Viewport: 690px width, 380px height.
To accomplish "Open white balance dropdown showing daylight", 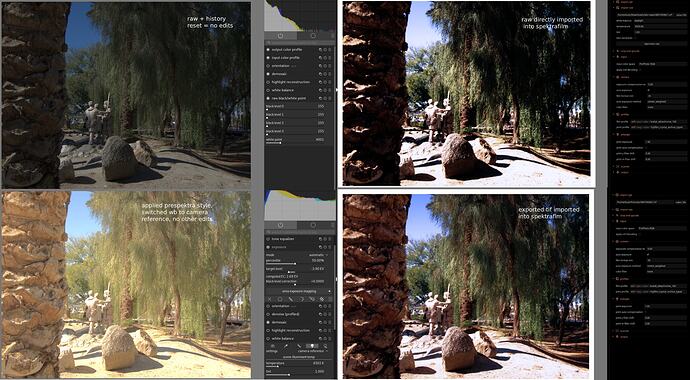I will point(661,21).
